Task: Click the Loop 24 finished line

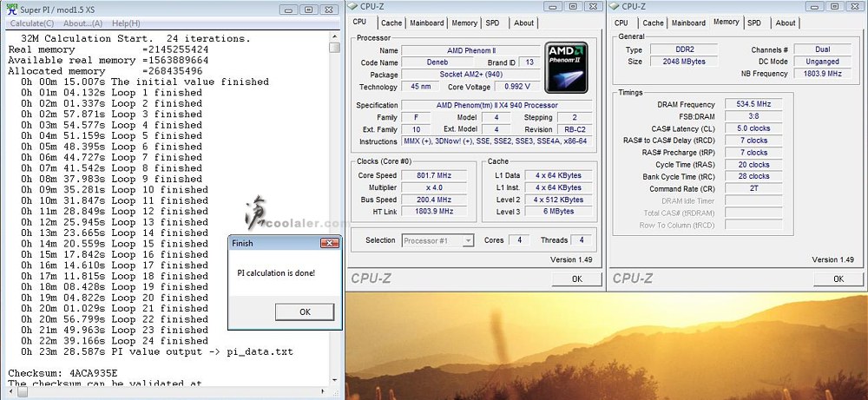Action: point(115,341)
